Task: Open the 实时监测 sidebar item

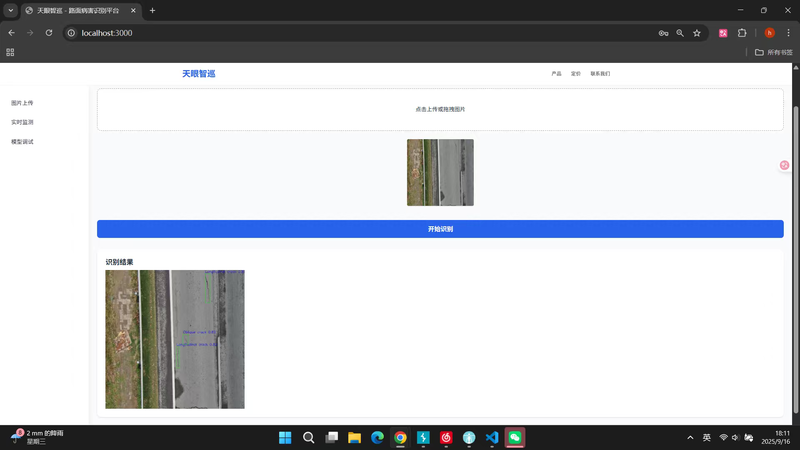Action: 22,122
